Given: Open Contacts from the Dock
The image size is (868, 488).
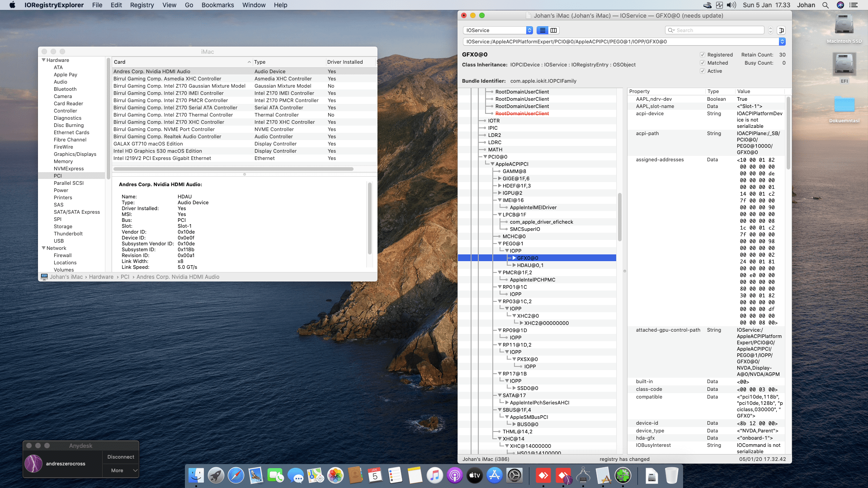Looking at the screenshot, I should click(355, 475).
